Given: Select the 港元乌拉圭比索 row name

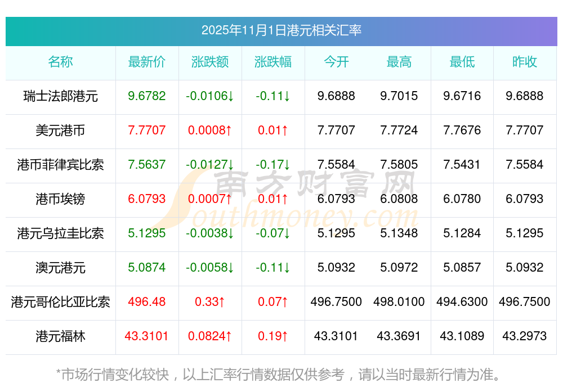Looking at the screenshot, I should [60, 233].
